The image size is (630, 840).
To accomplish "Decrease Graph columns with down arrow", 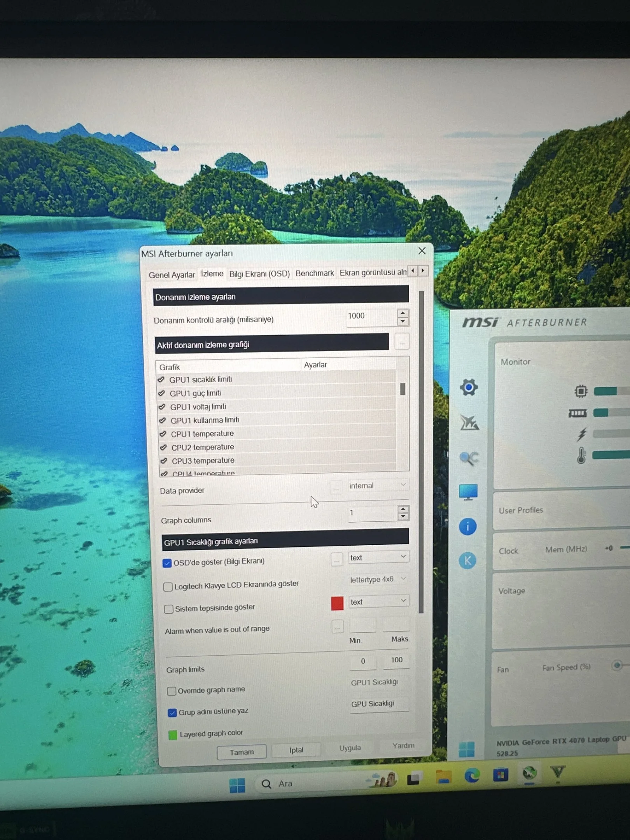I will tap(403, 517).
